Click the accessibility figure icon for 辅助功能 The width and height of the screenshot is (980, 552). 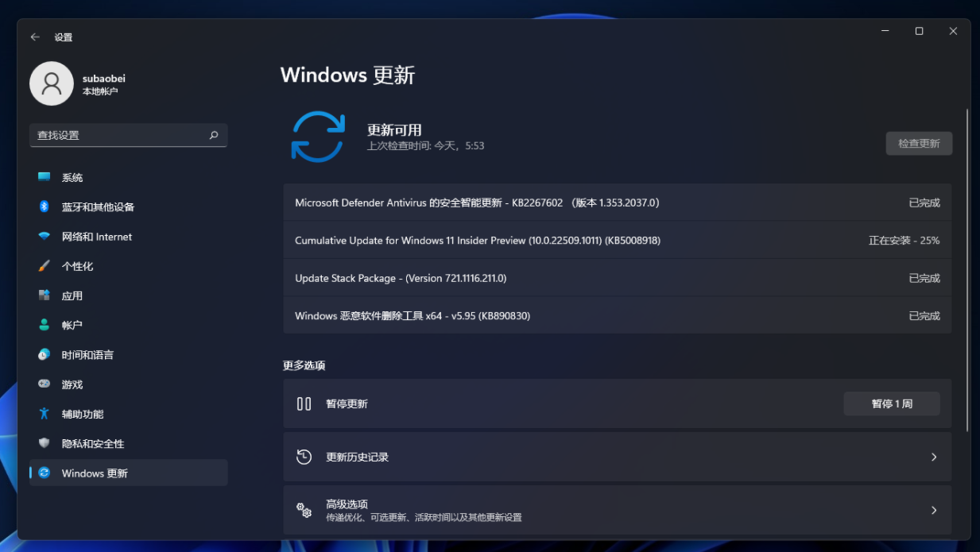click(x=45, y=414)
